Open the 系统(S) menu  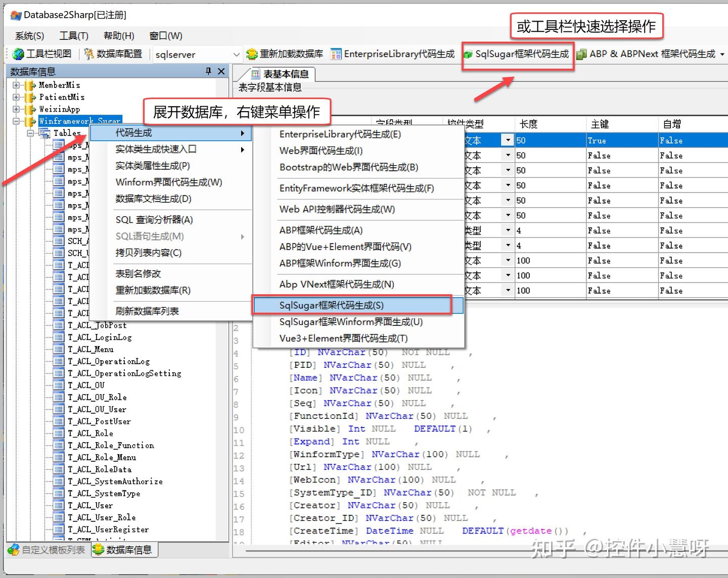tap(29, 35)
